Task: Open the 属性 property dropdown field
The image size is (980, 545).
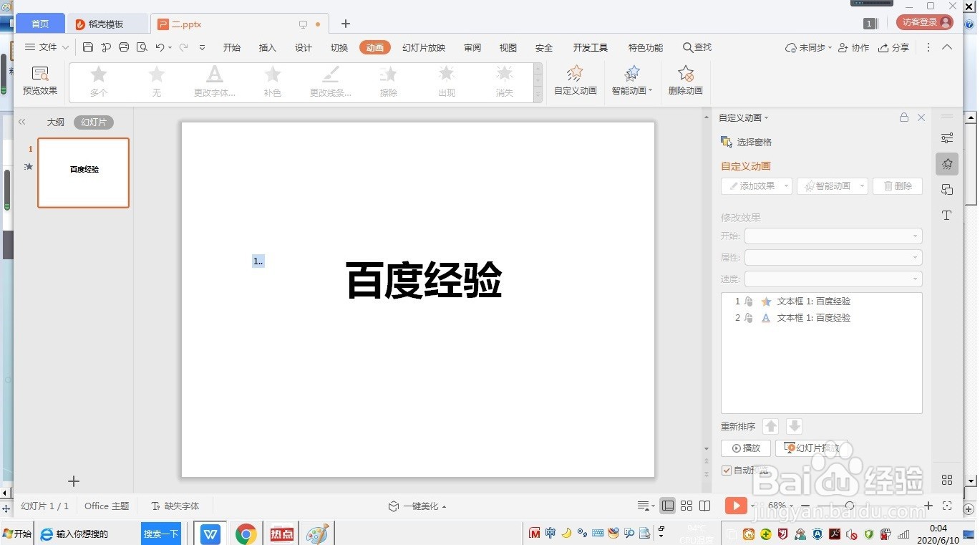Action: pos(833,257)
